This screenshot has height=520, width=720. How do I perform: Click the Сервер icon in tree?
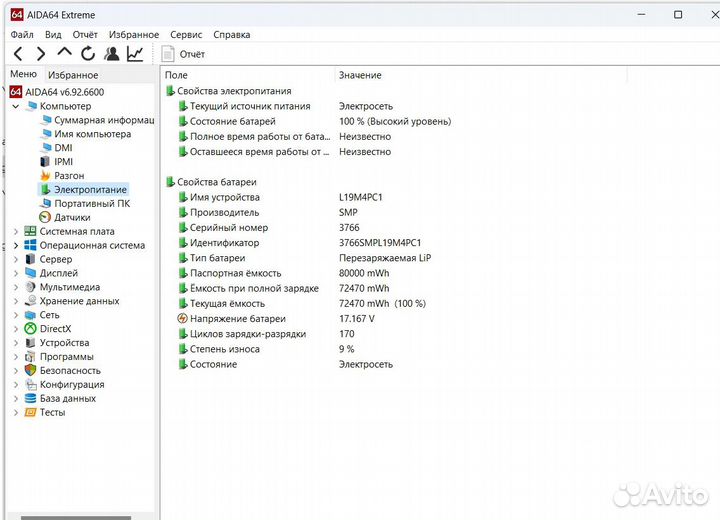(x=30, y=259)
